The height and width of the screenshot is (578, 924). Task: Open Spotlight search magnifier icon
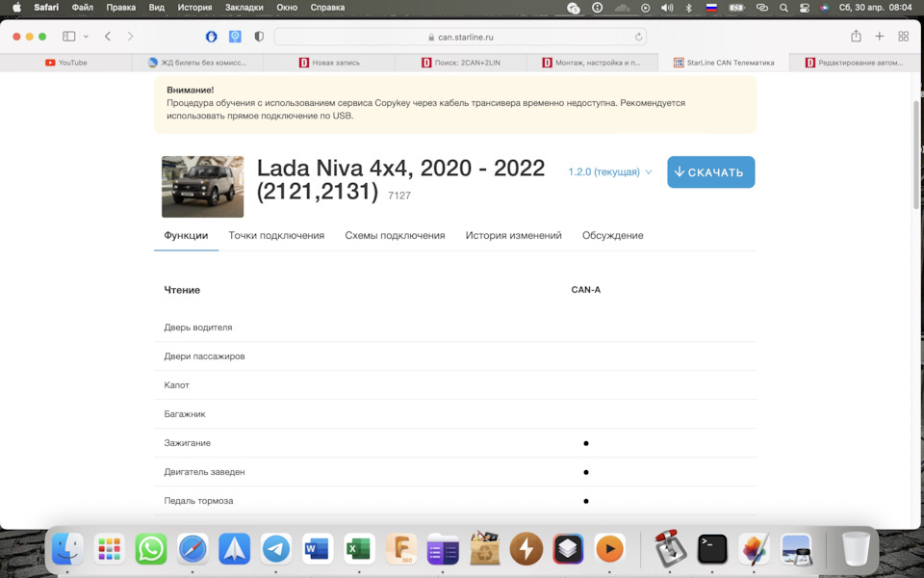(x=783, y=8)
